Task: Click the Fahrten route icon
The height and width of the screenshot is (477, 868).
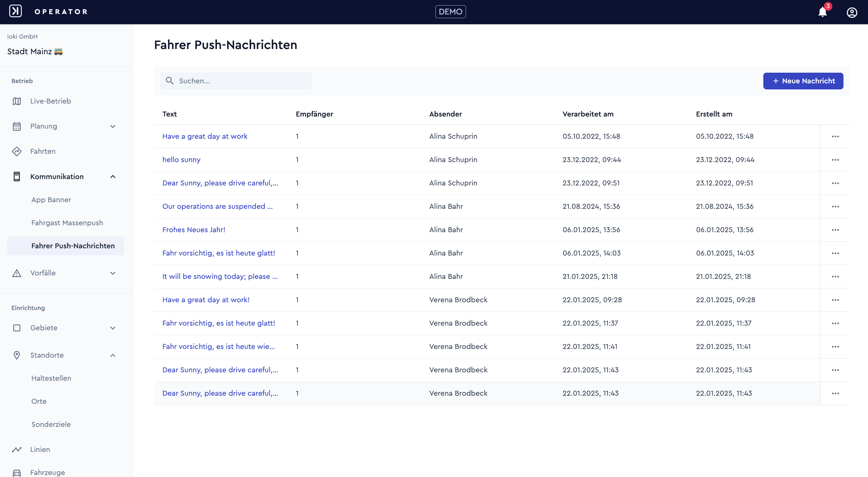Action: coord(16,151)
